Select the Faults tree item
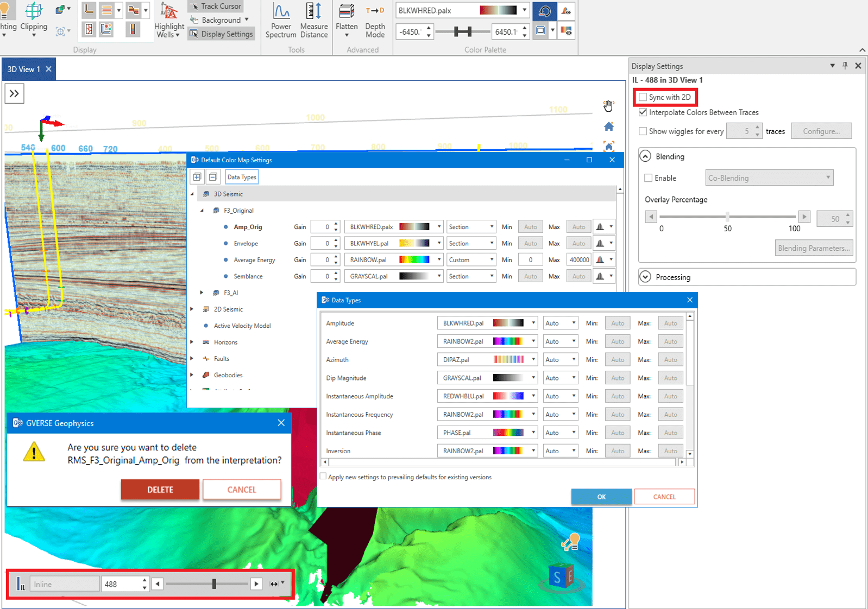The height and width of the screenshot is (609, 868). [222, 359]
